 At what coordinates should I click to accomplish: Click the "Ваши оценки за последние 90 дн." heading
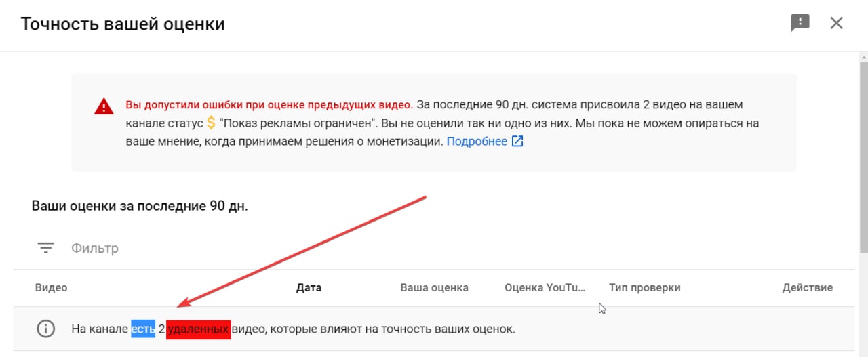pos(140,206)
